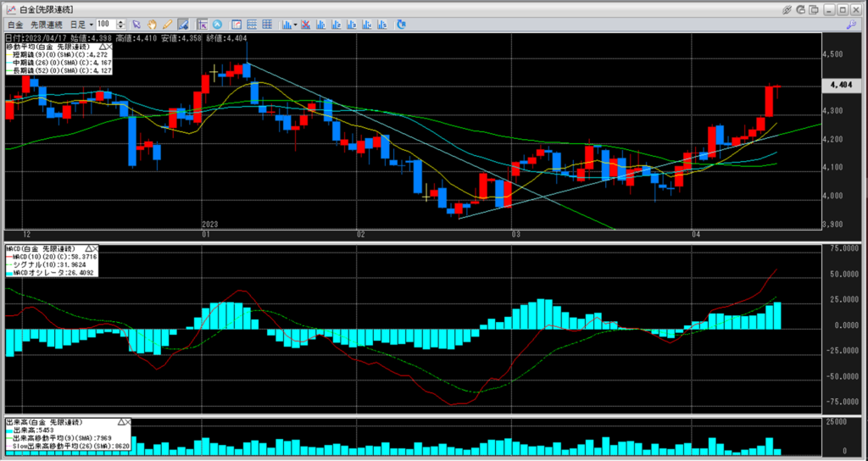868x461 pixels.
Task: Collapse the 移動平均 legend triangle
Action: point(103,47)
